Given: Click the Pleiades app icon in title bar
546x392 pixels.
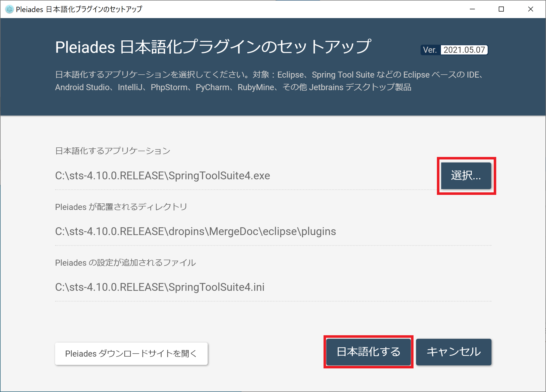Looking at the screenshot, I should tap(9, 9).
